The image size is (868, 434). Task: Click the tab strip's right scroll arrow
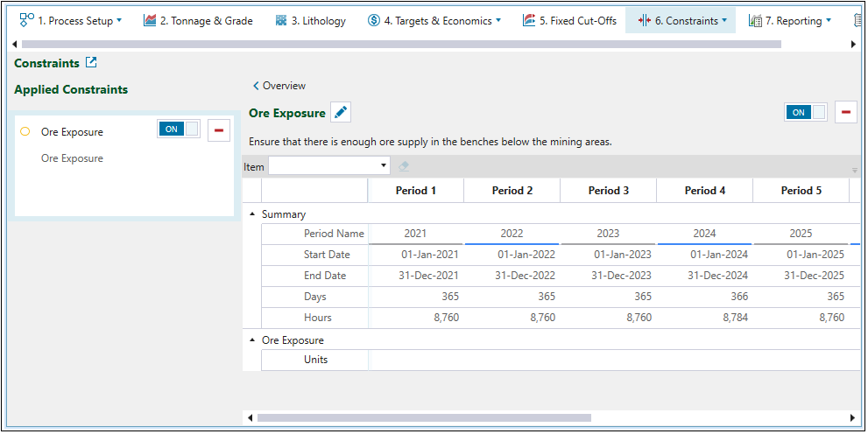[x=854, y=45]
